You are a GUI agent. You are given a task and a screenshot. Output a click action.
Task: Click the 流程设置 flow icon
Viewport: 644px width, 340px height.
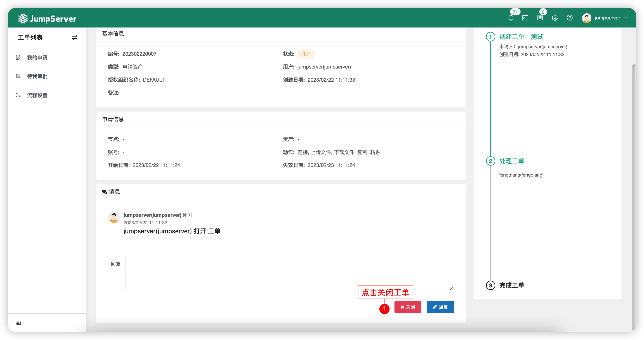[18, 95]
